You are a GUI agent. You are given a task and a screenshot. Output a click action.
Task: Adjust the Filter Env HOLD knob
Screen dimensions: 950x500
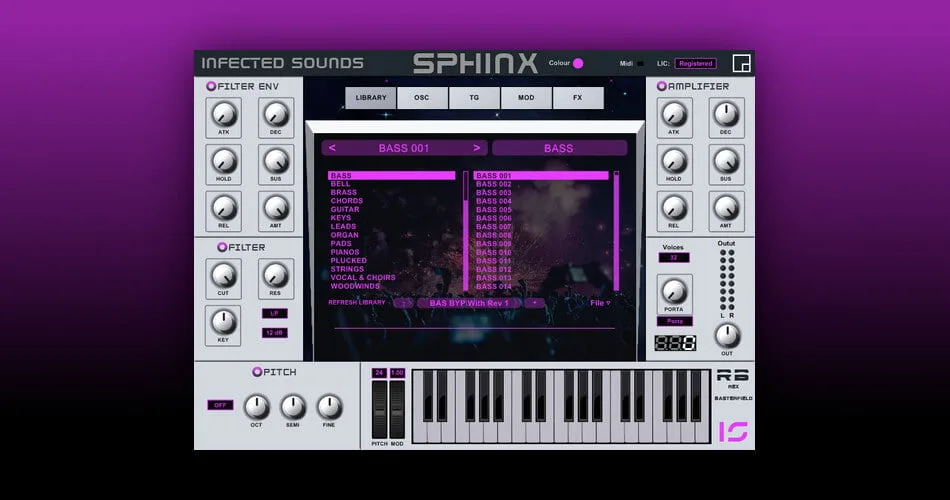224,161
